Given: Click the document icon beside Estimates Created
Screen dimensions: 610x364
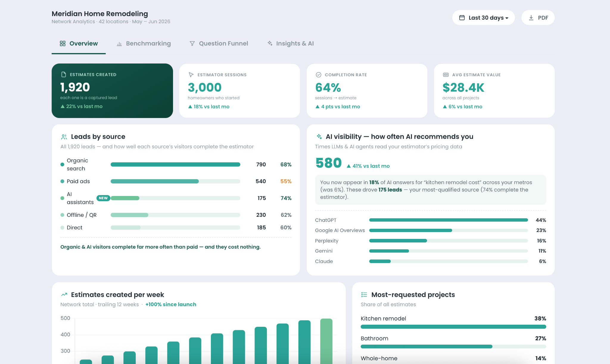Looking at the screenshot, I should [x=63, y=74].
